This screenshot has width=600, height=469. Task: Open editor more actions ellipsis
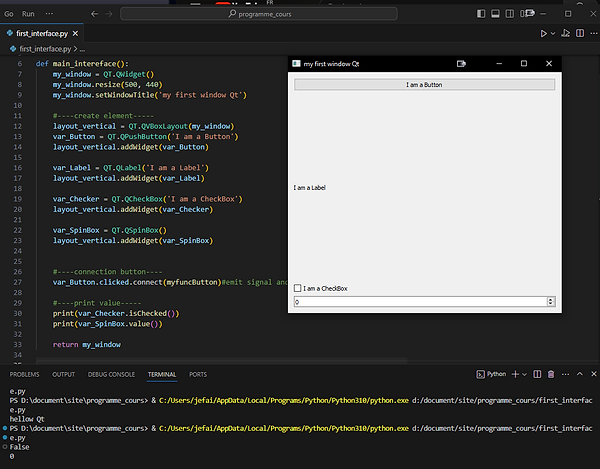point(594,34)
